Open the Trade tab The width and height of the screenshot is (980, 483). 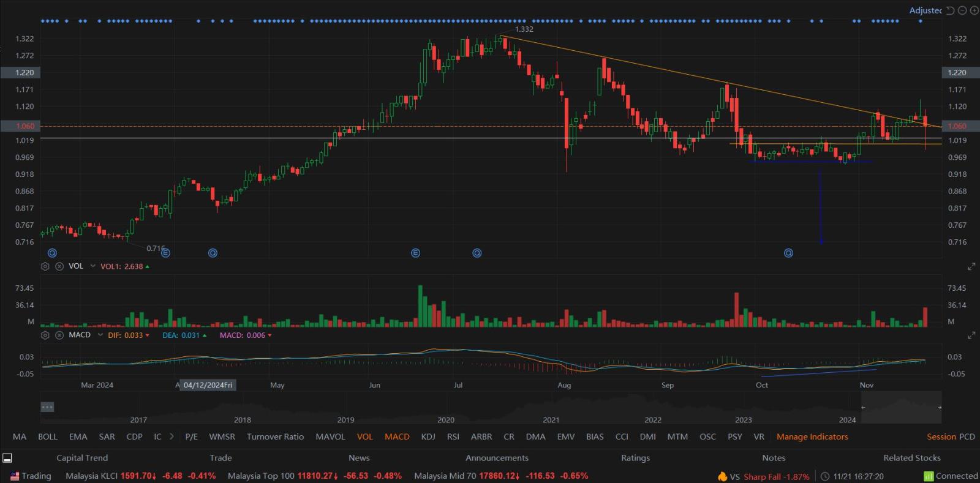221,458
